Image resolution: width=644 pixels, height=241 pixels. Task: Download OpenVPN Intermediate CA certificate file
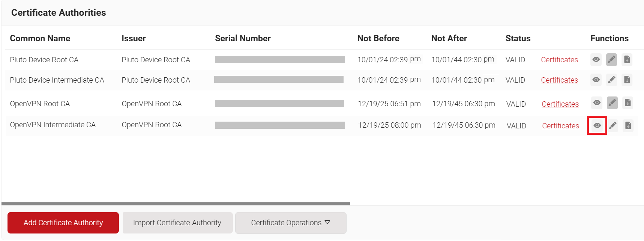point(628,125)
